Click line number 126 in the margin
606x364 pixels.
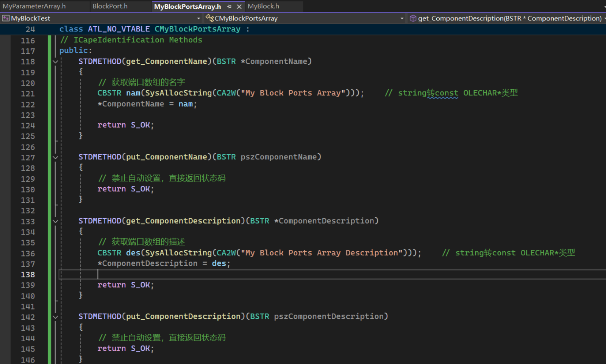tap(28, 147)
